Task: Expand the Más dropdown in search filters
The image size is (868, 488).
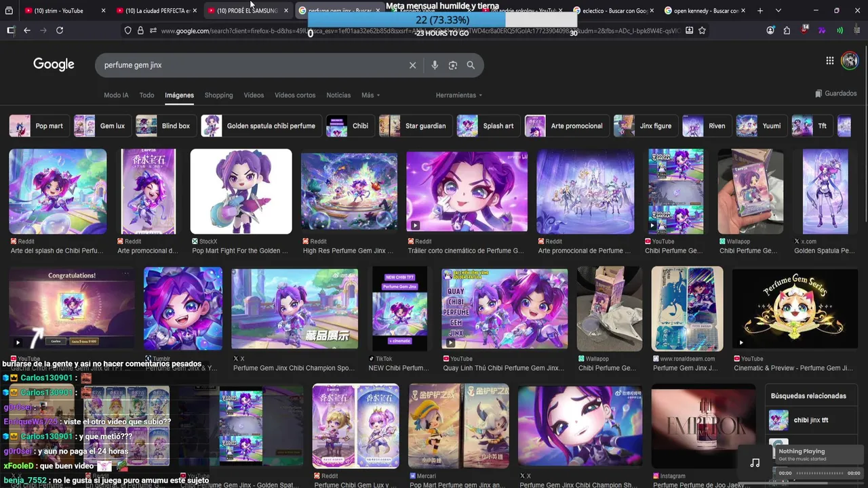Action: 370,96
